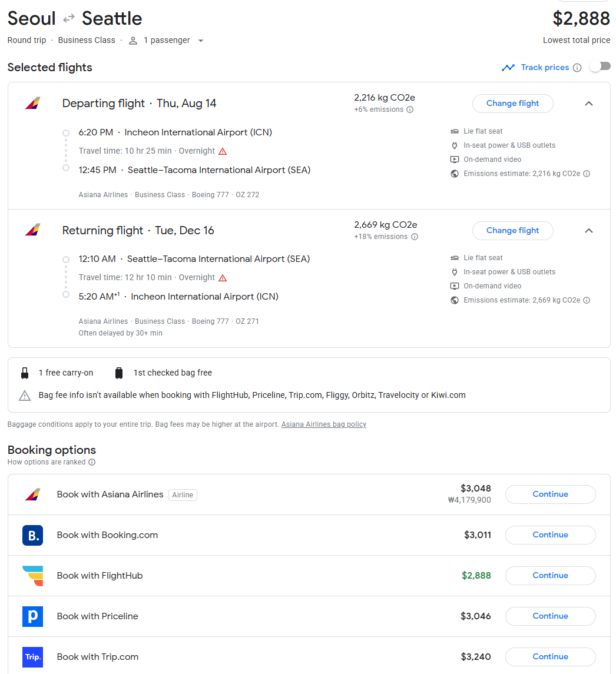Screen dimensions: 616x674
Task: Click info icon beside +6% emissions
Action: coord(410,109)
